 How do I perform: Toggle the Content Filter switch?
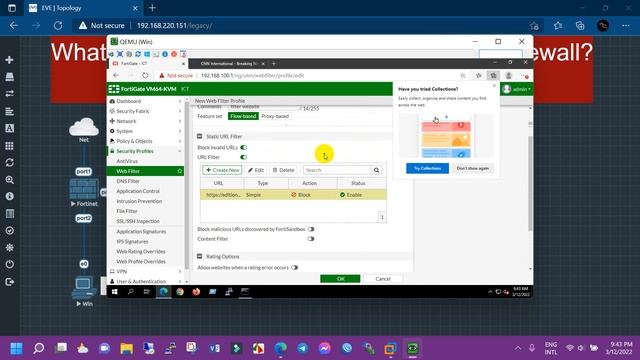click(x=311, y=239)
